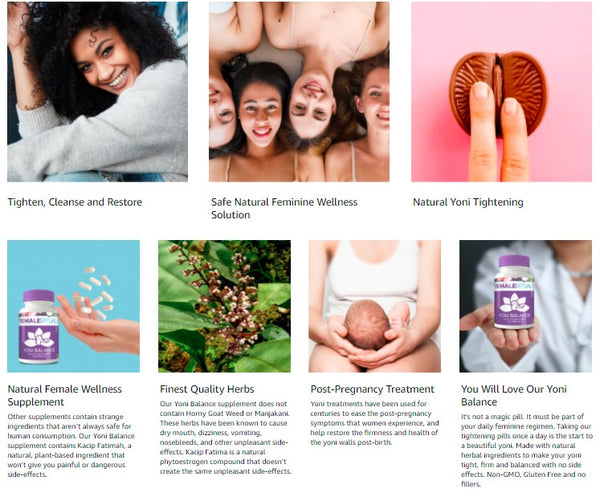Open the four smiling women lying down image
600x501 pixels.
click(299, 91)
